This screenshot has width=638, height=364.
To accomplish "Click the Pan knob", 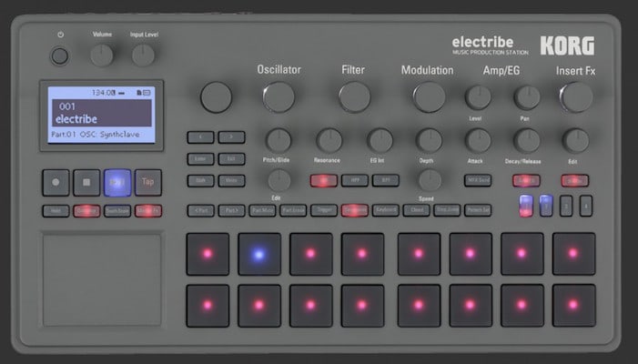I will coord(527,97).
